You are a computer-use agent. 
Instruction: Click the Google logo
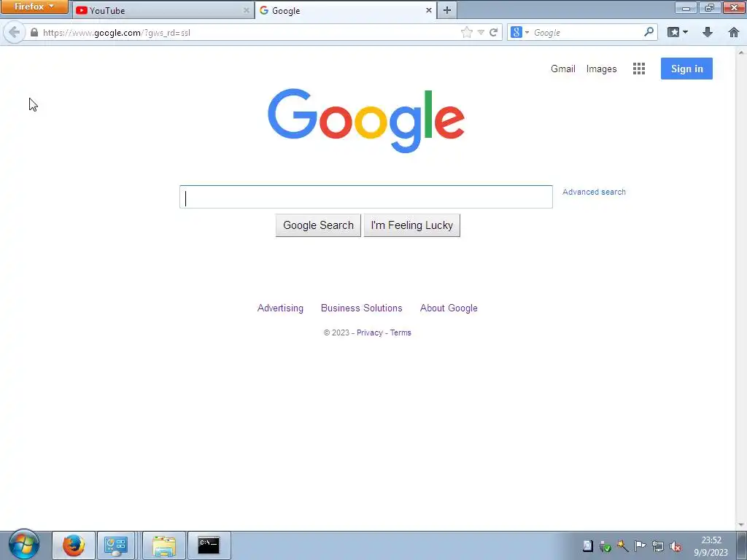click(x=366, y=120)
